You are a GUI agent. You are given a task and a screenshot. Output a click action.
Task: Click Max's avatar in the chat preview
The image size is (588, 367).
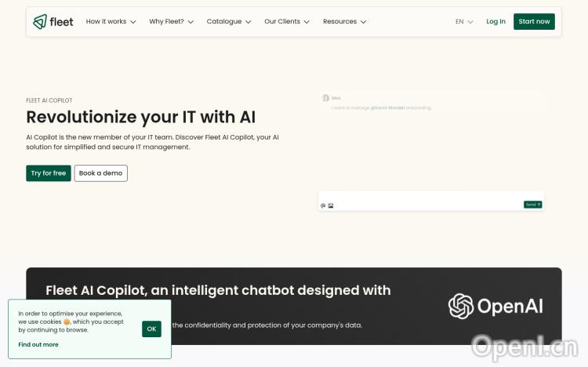pos(326,98)
